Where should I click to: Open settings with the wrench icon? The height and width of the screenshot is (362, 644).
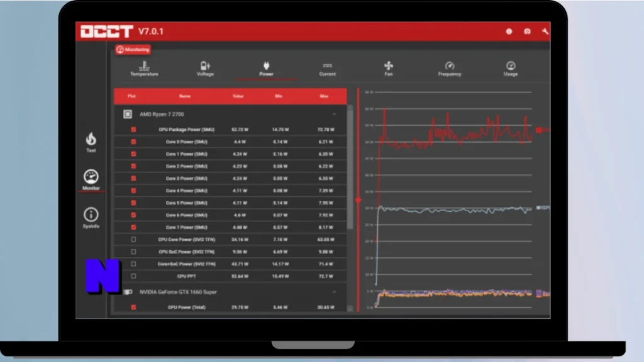(x=545, y=31)
